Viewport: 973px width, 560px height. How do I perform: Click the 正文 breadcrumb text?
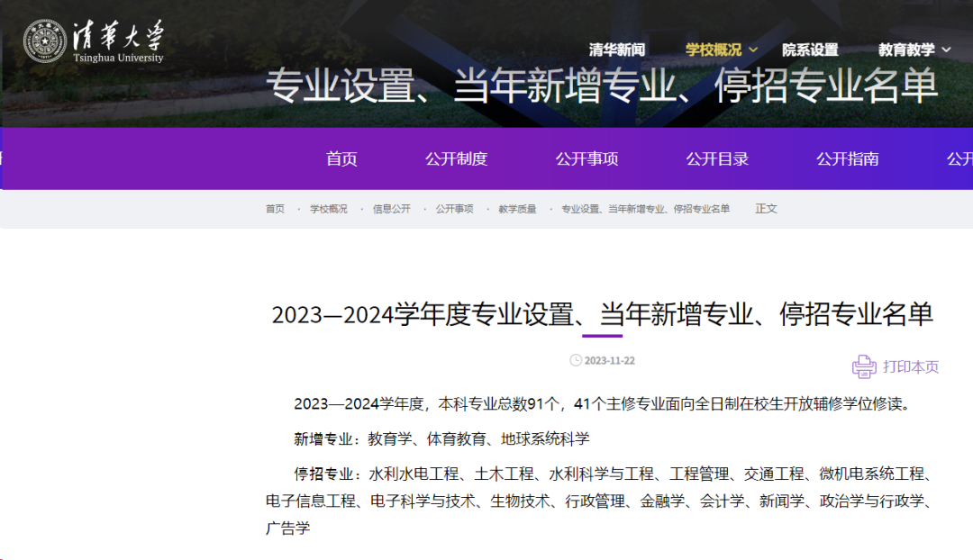(766, 209)
